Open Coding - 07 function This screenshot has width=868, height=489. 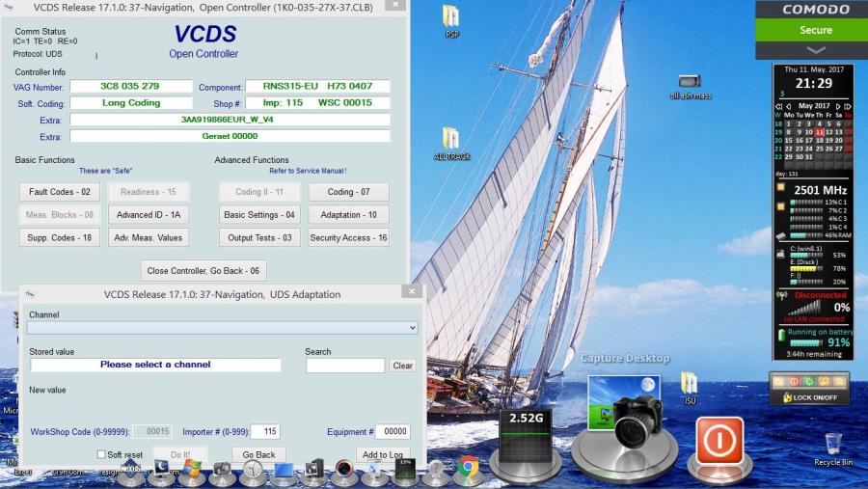(348, 192)
